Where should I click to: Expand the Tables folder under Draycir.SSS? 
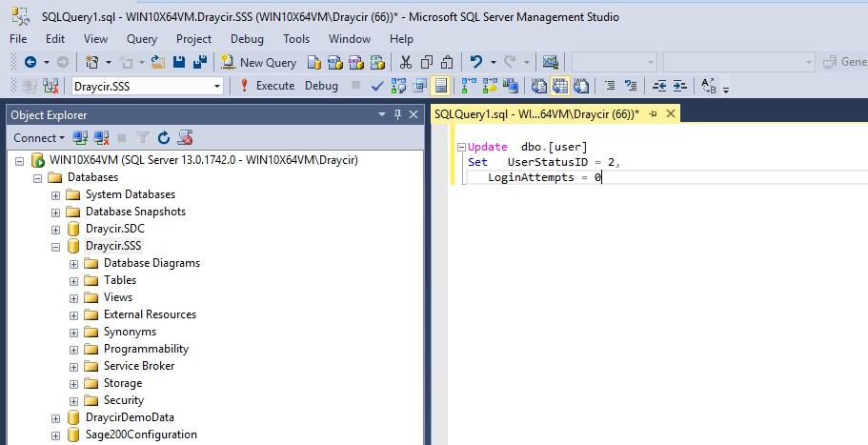73,280
